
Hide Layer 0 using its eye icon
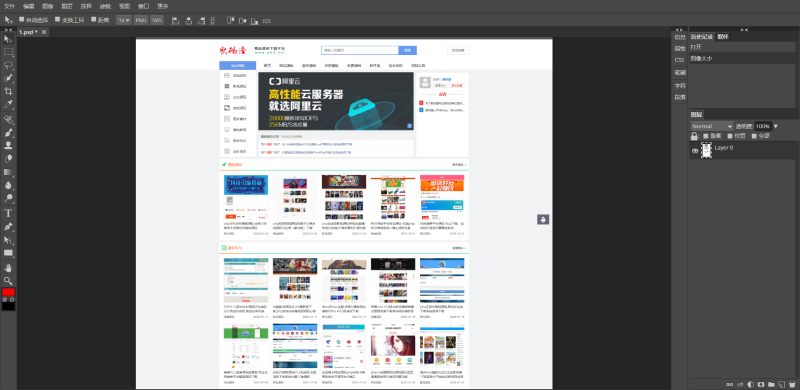tap(694, 151)
